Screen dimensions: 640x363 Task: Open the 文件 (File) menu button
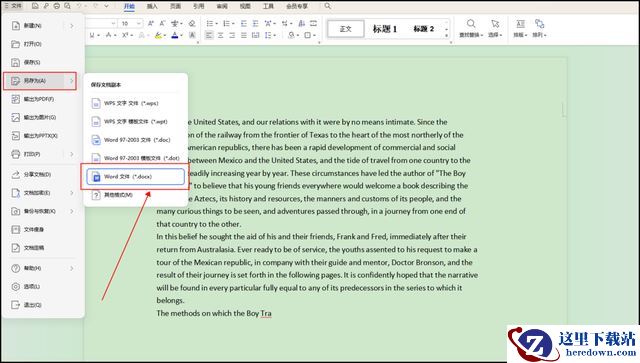(13, 6)
